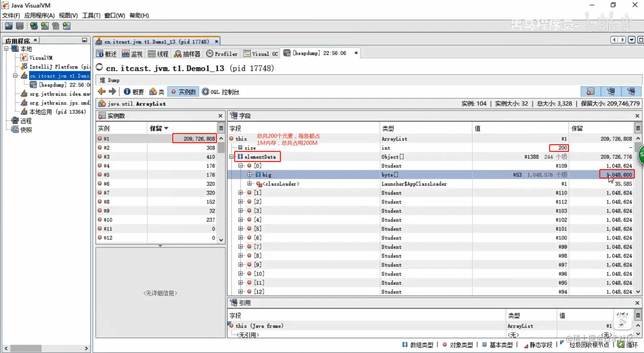The height and width of the screenshot is (353, 644).
Task: Collapse the [0] Student element
Action: pos(241,166)
